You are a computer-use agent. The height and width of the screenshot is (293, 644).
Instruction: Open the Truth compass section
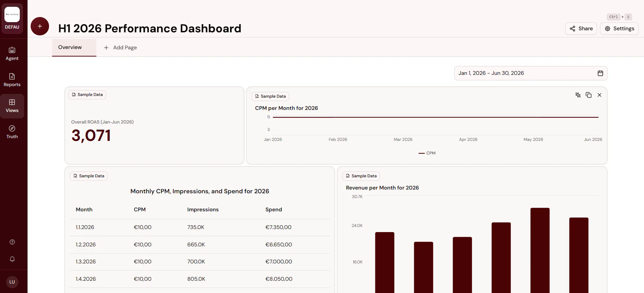pos(12,132)
